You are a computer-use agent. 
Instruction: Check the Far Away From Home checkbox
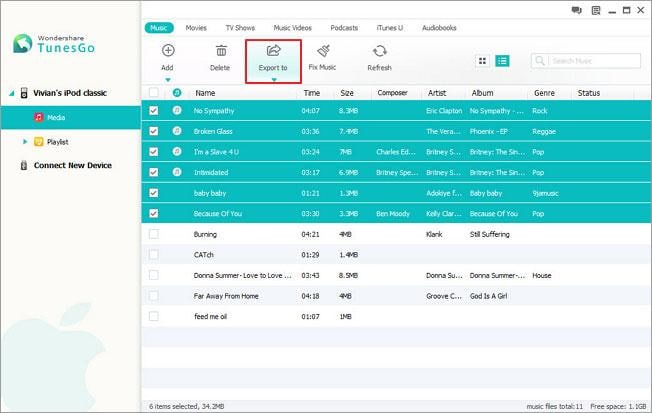[153, 296]
